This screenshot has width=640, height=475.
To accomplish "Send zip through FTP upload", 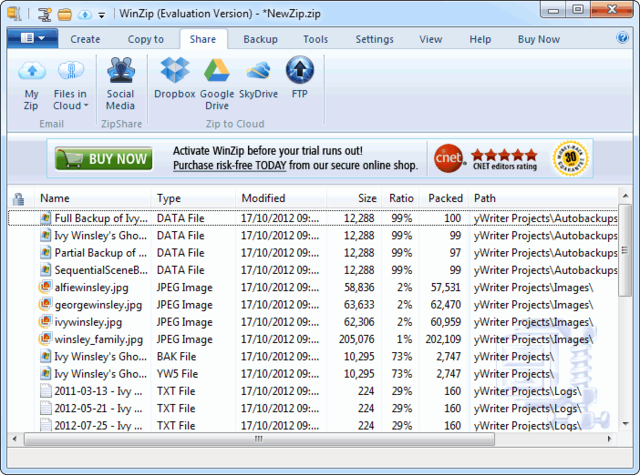I will click(x=300, y=78).
